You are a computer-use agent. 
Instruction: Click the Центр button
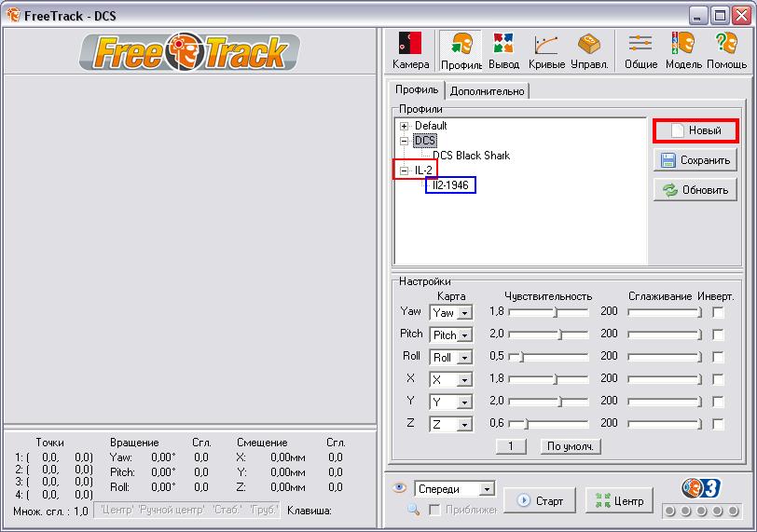[619, 500]
